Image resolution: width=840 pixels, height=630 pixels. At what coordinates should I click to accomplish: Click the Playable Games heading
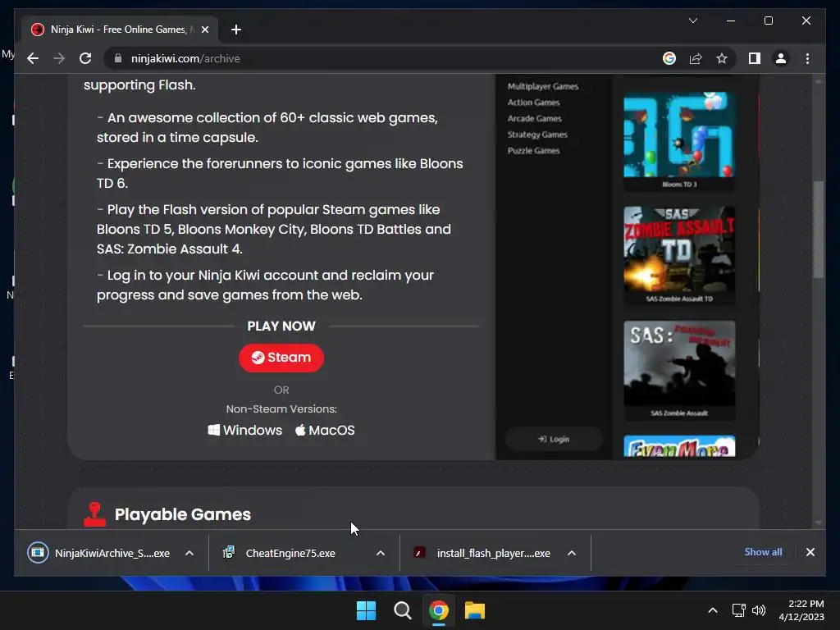coord(183,514)
